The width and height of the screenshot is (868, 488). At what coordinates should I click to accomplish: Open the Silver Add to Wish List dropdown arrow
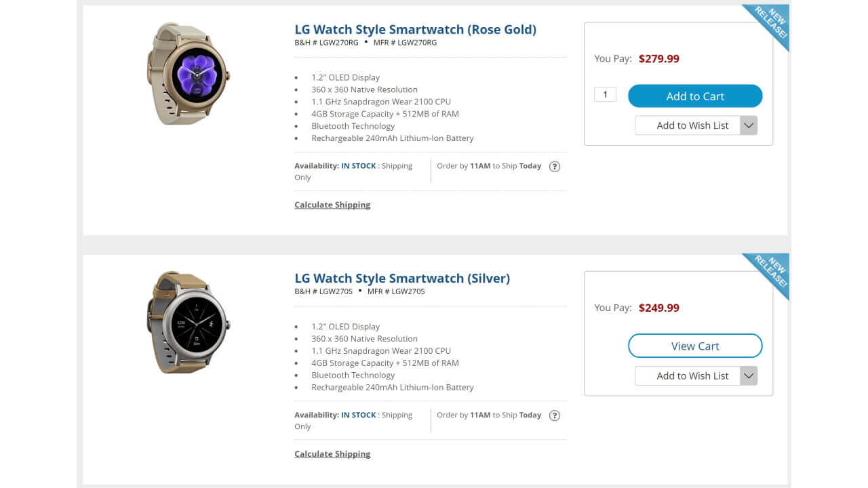[748, 375]
